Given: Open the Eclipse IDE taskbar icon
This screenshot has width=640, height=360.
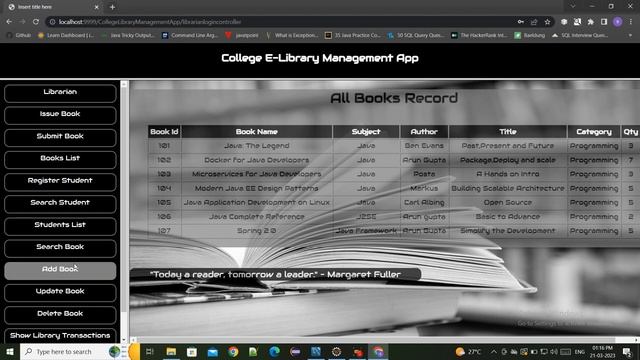Looking at the screenshot, I should [295, 351].
